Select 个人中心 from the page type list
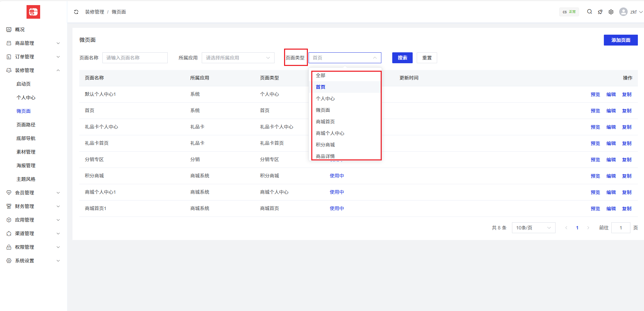644x311 pixels. (325, 99)
